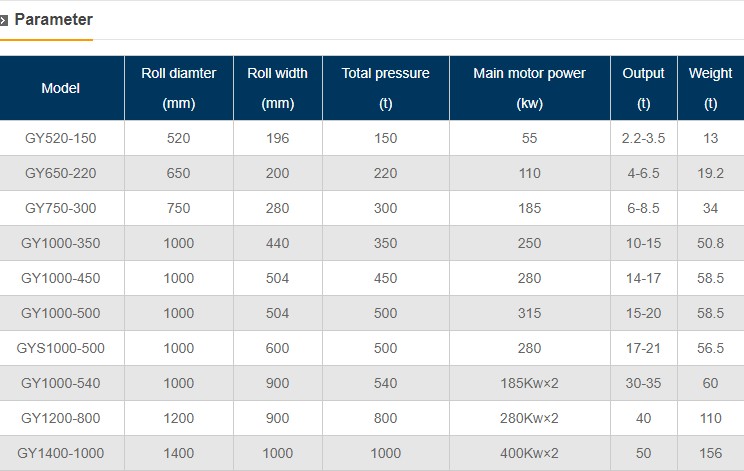Click motor power 55 value

click(x=530, y=138)
